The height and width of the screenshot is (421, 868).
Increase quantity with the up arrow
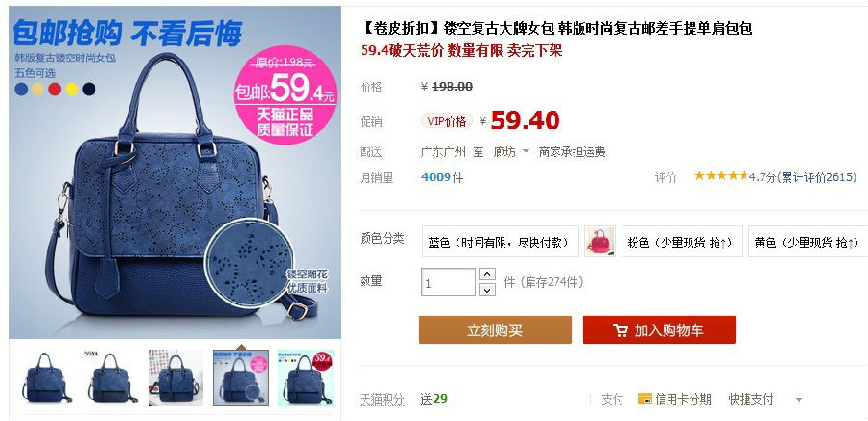[x=487, y=275]
